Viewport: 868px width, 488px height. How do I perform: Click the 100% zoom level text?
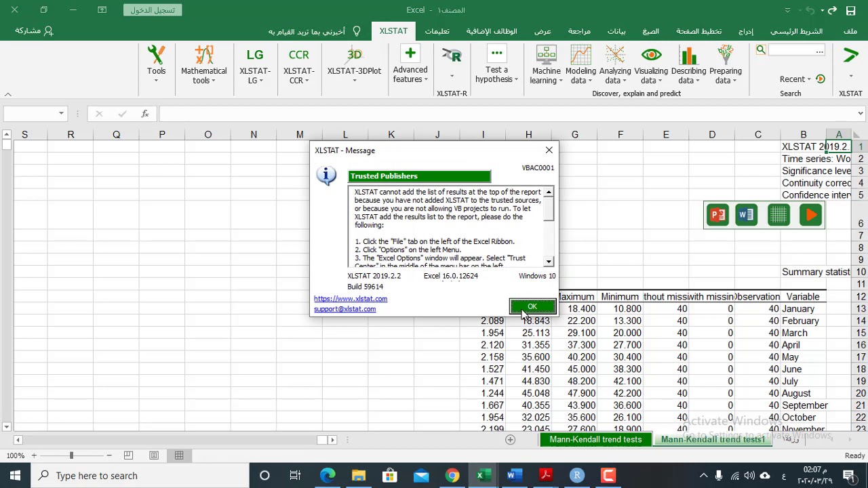[15, 455]
